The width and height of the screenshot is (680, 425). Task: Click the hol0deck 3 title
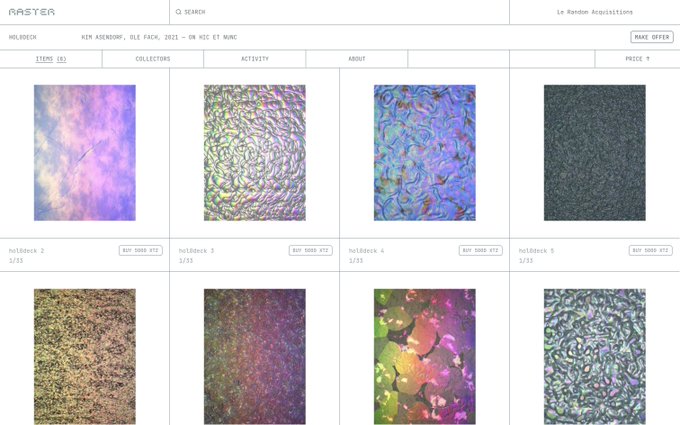[196, 251]
